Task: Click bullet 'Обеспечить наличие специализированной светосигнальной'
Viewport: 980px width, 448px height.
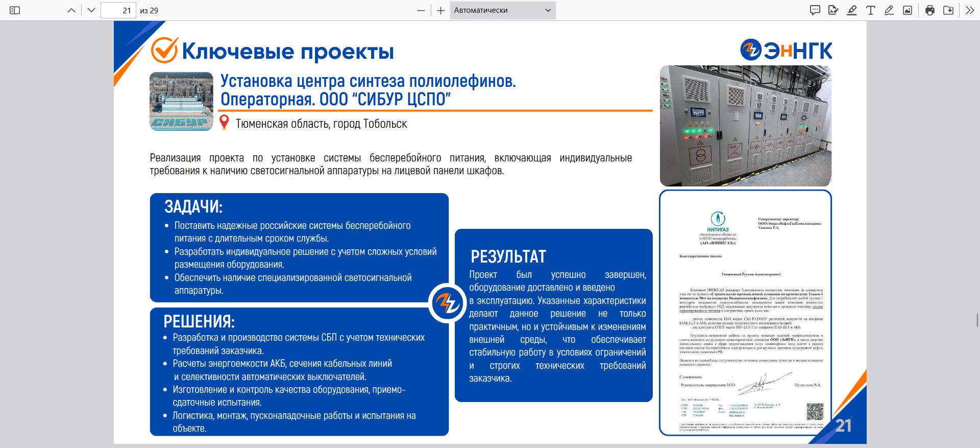Action: 293,277
